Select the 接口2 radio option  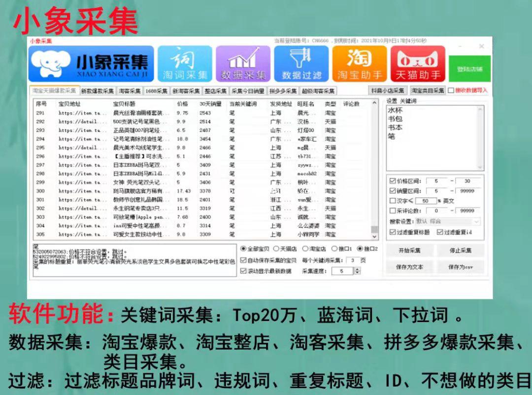click(360, 249)
